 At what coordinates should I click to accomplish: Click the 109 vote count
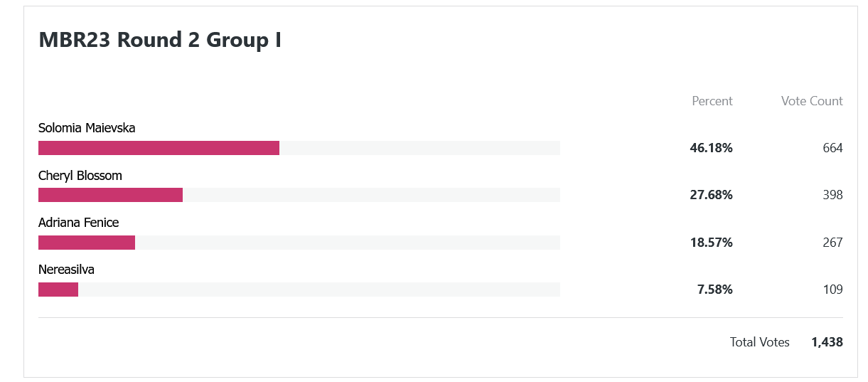point(832,290)
